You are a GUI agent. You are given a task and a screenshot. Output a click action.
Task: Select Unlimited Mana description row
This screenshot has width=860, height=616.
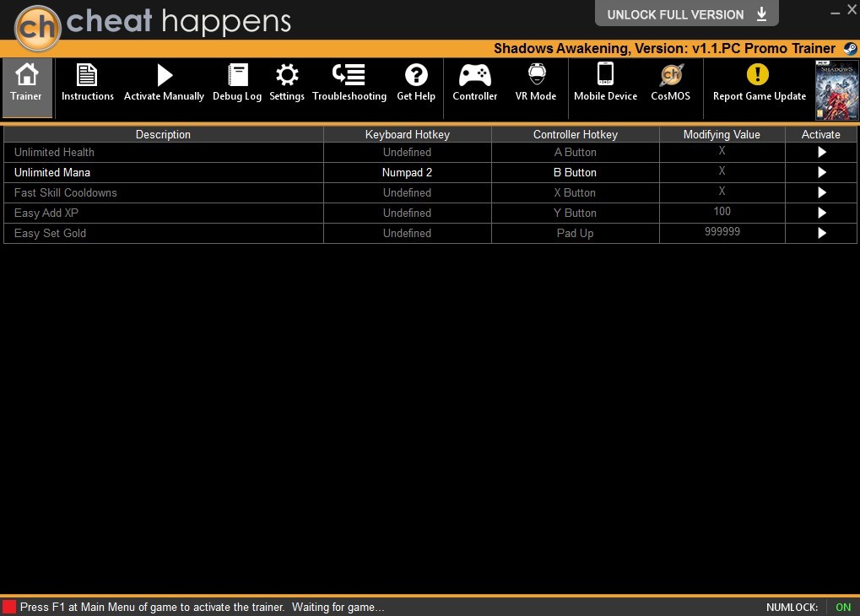(164, 173)
